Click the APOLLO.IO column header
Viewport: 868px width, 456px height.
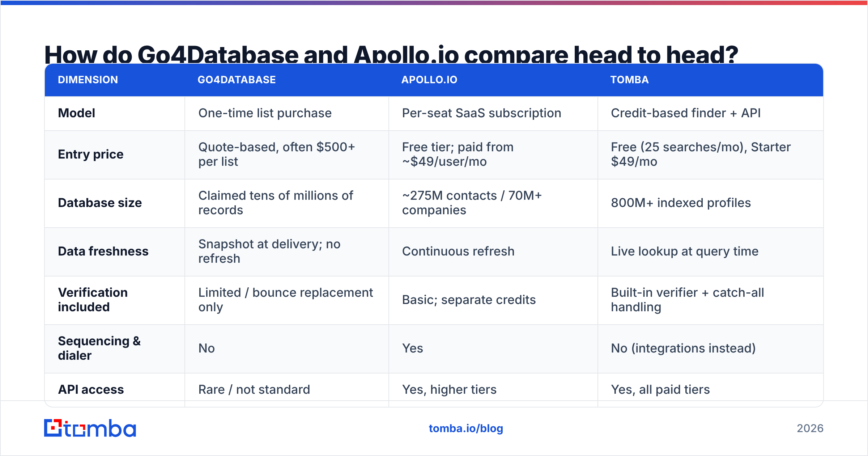[429, 80]
